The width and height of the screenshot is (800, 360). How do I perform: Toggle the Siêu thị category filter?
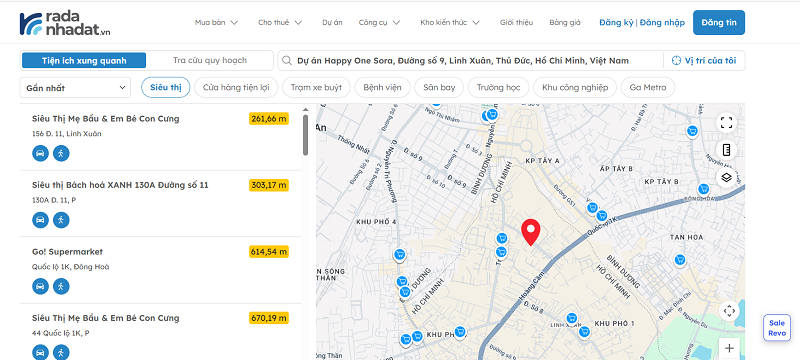(x=166, y=87)
